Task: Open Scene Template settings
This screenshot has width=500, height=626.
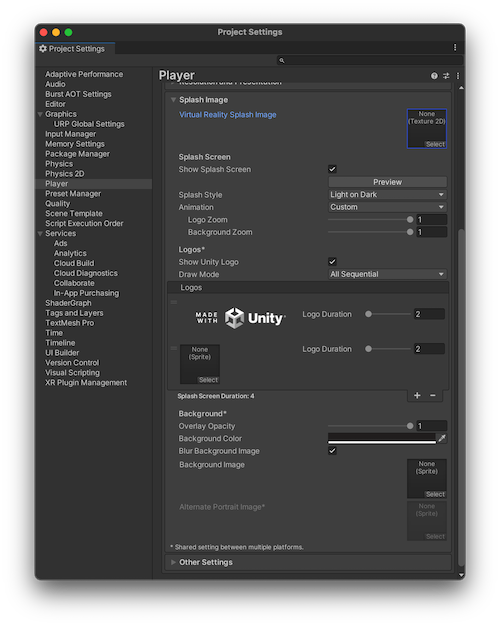Action: point(73,214)
